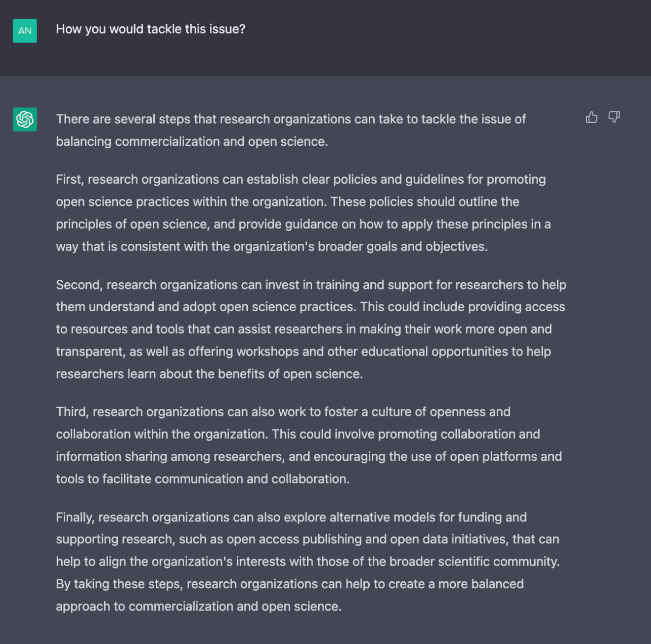Click the sentence starting 'By taking these steps'
Viewport: 651px width, 644px height.
point(290,595)
